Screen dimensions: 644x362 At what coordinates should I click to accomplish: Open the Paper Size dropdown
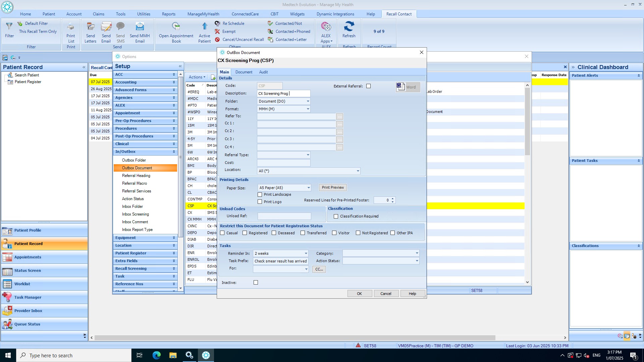click(308, 188)
